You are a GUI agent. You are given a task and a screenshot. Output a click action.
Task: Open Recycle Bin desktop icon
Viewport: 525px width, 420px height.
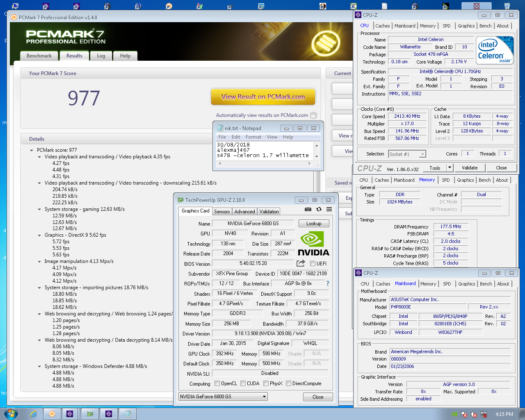507,6
